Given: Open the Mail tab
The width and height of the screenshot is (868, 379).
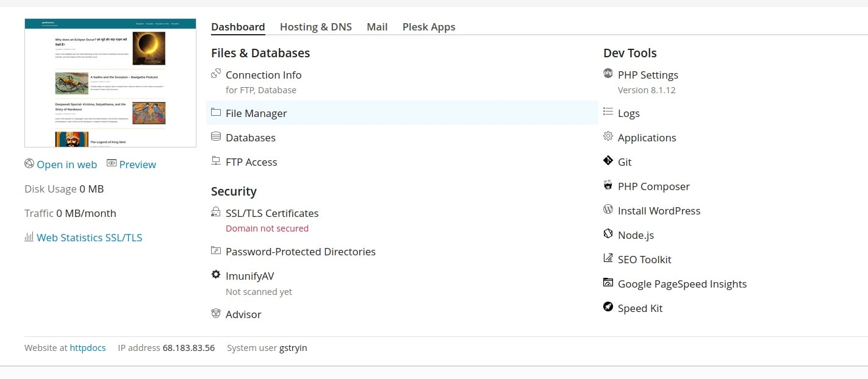Looking at the screenshot, I should (x=377, y=27).
